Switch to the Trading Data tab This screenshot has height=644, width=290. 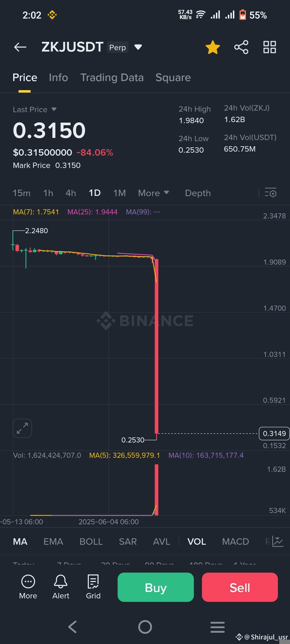(x=112, y=78)
